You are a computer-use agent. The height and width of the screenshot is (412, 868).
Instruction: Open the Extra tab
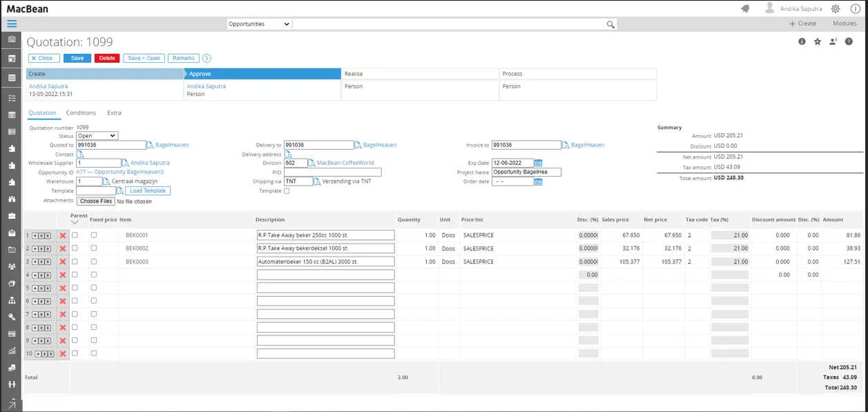(114, 112)
